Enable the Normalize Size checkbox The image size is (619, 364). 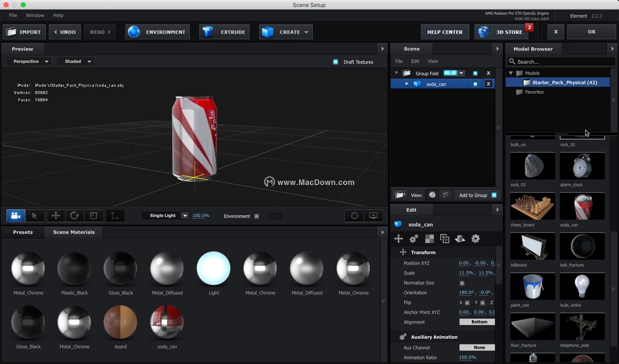pos(462,283)
